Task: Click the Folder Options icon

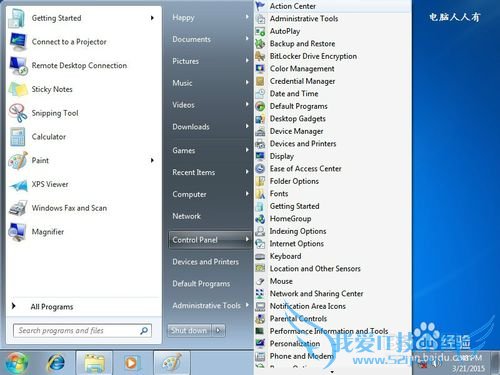Action: 260,181
